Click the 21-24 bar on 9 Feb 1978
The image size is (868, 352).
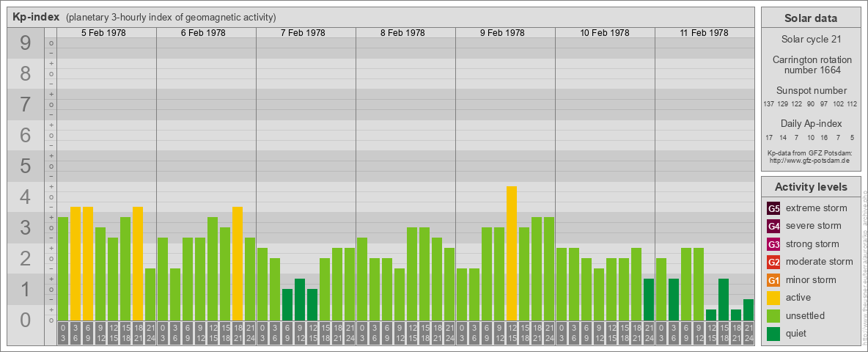coord(548,269)
